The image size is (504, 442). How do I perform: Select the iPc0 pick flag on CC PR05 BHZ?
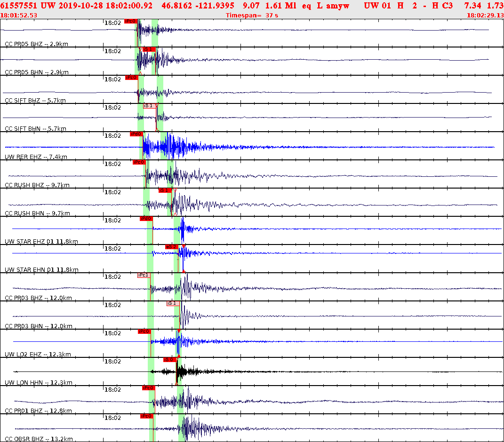[130, 21]
